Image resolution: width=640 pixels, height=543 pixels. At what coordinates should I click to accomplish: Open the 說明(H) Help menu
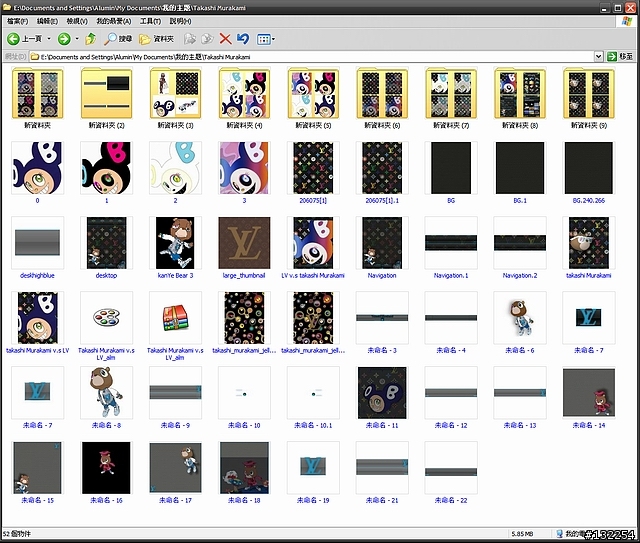(x=180, y=21)
